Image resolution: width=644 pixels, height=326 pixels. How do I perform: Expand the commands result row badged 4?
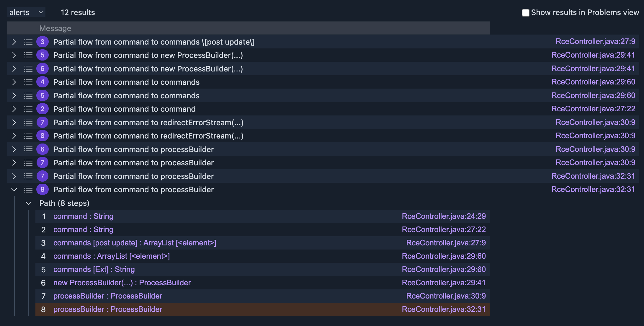(14, 82)
